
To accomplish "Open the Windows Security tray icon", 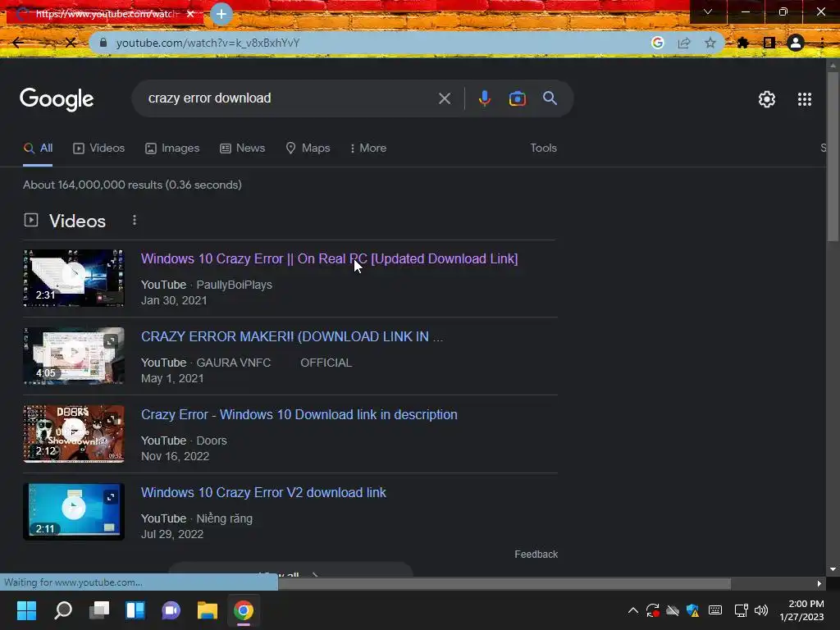I will pyautogui.click(x=692, y=610).
